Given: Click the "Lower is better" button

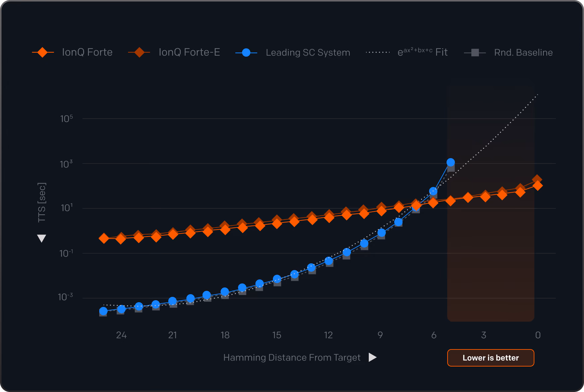Looking at the screenshot, I should 490,358.
